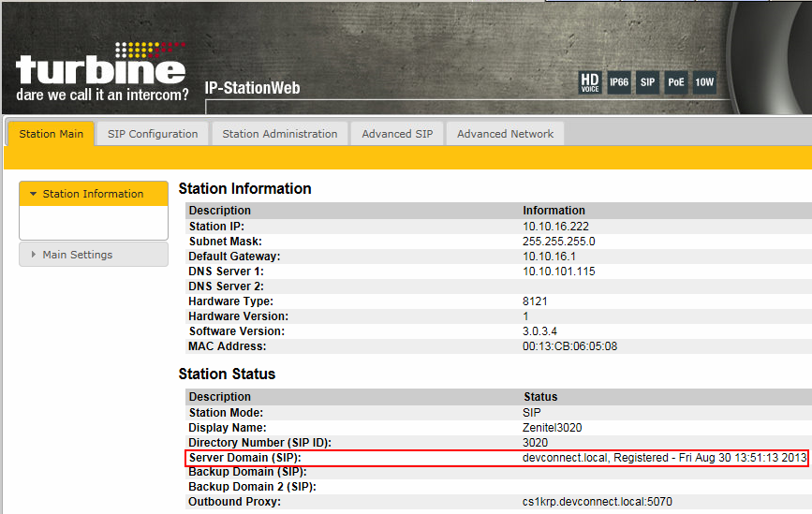Viewport: 812px width, 514px height.
Task: Click the SIP badge icon
Action: (x=647, y=82)
